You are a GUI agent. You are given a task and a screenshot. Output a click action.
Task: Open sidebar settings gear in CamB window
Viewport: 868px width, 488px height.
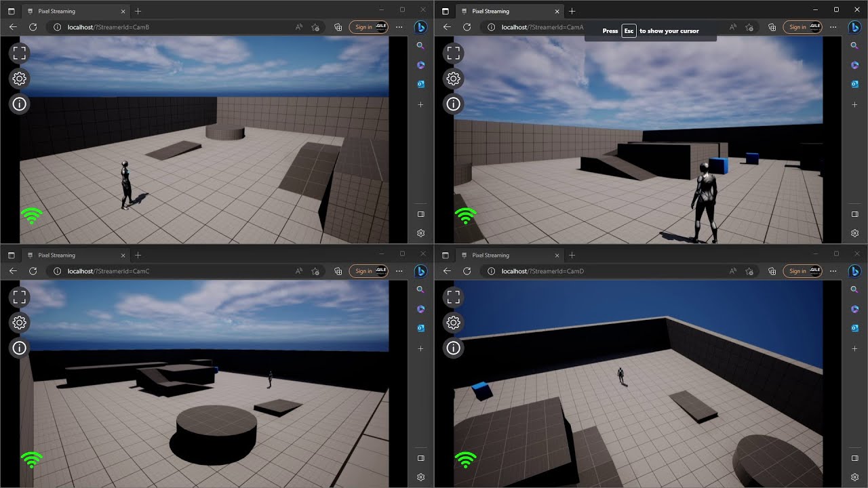point(420,233)
